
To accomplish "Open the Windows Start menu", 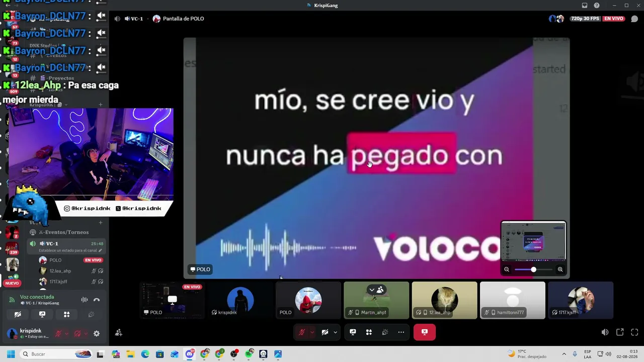I will click(x=11, y=354).
